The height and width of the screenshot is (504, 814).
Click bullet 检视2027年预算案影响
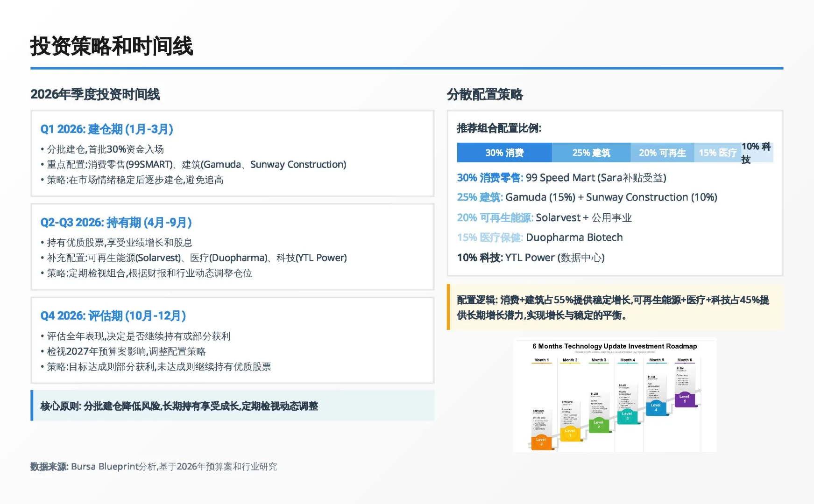click(123, 352)
